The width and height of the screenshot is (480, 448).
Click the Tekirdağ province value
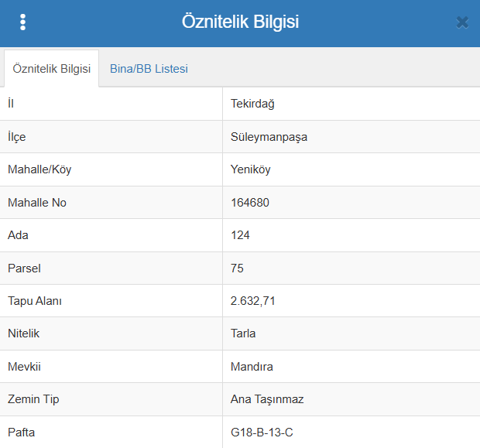coord(252,104)
